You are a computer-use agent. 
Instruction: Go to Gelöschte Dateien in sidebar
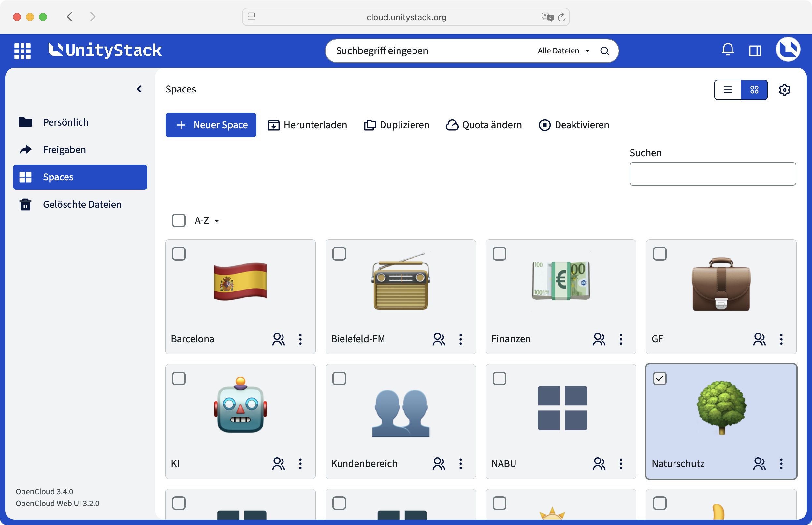point(82,204)
